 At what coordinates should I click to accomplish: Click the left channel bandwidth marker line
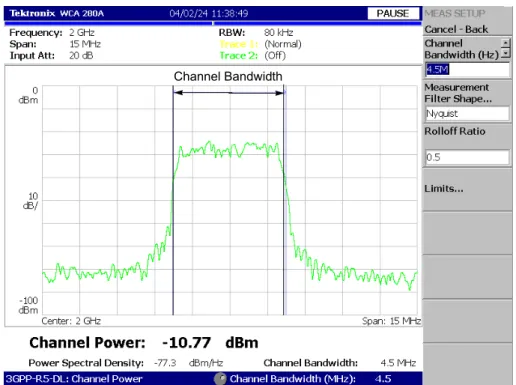point(173,200)
